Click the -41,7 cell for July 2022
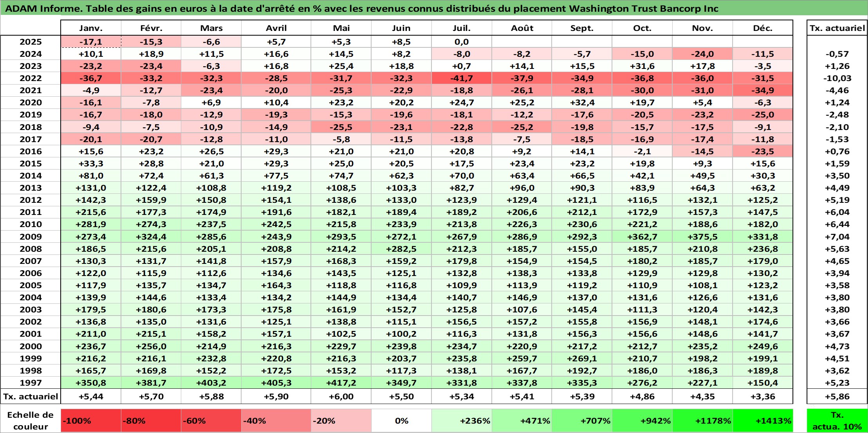 point(462,78)
